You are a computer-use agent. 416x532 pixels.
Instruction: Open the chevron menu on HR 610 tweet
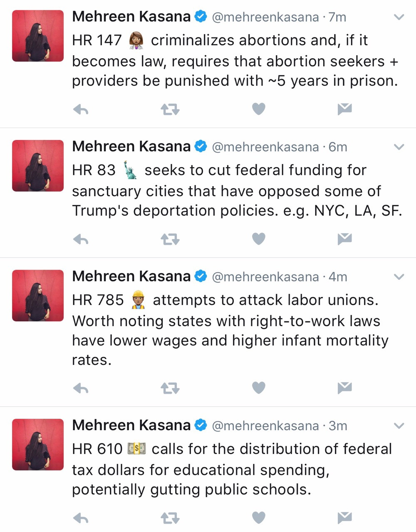click(399, 426)
